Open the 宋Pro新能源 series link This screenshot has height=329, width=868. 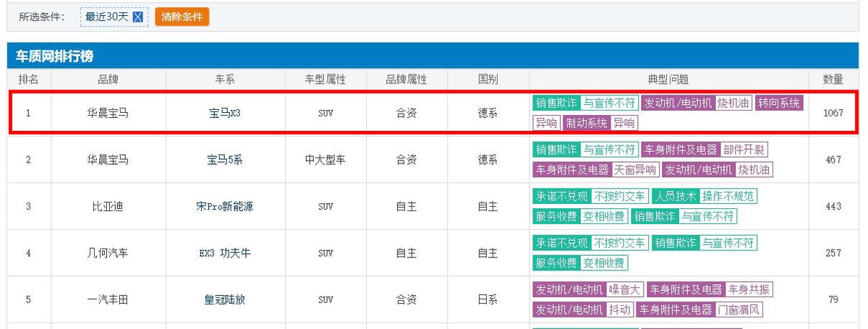click(x=225, y=207)
